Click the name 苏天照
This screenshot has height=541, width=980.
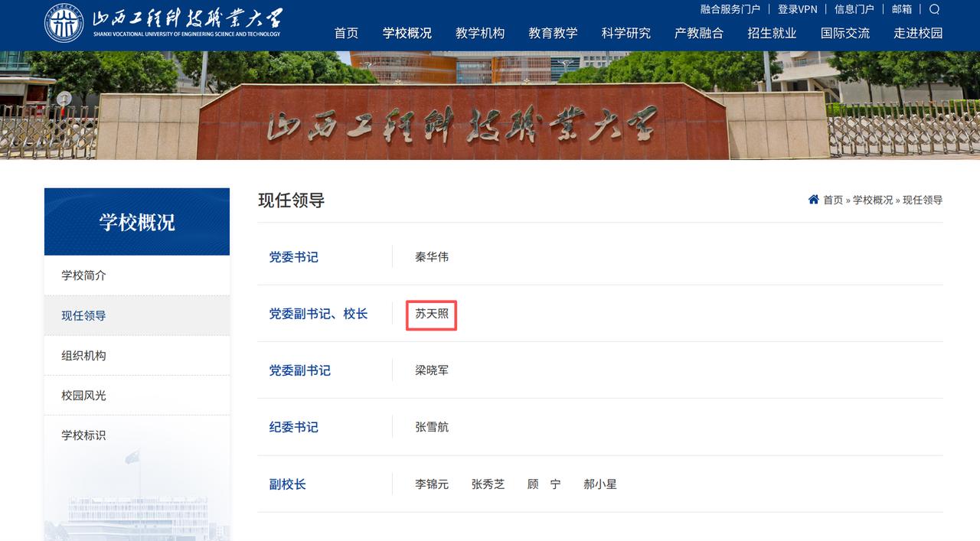point(432,314)
